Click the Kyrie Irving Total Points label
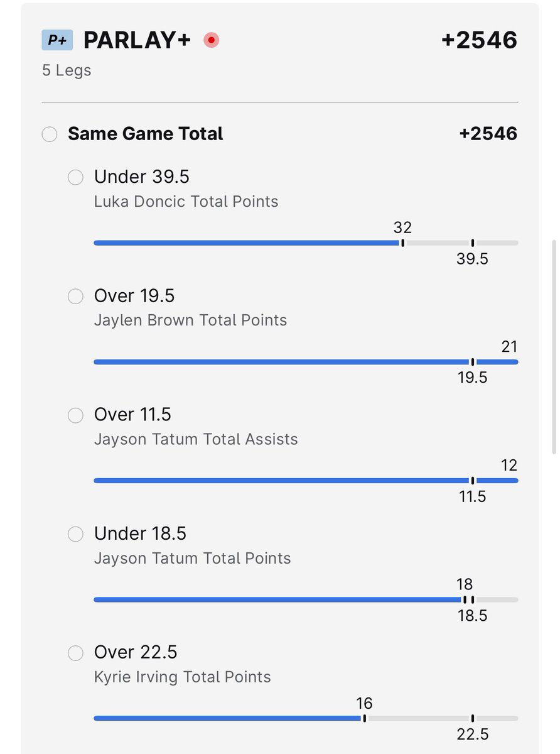Screen dimensions: 560x754 (x=183, y=677)
